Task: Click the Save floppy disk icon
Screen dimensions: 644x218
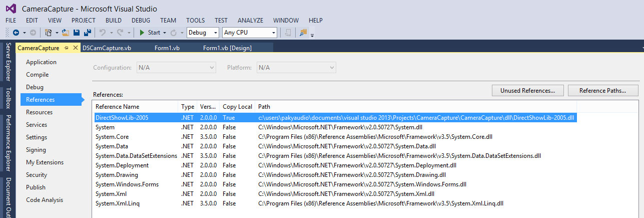Action: point(77,33)
